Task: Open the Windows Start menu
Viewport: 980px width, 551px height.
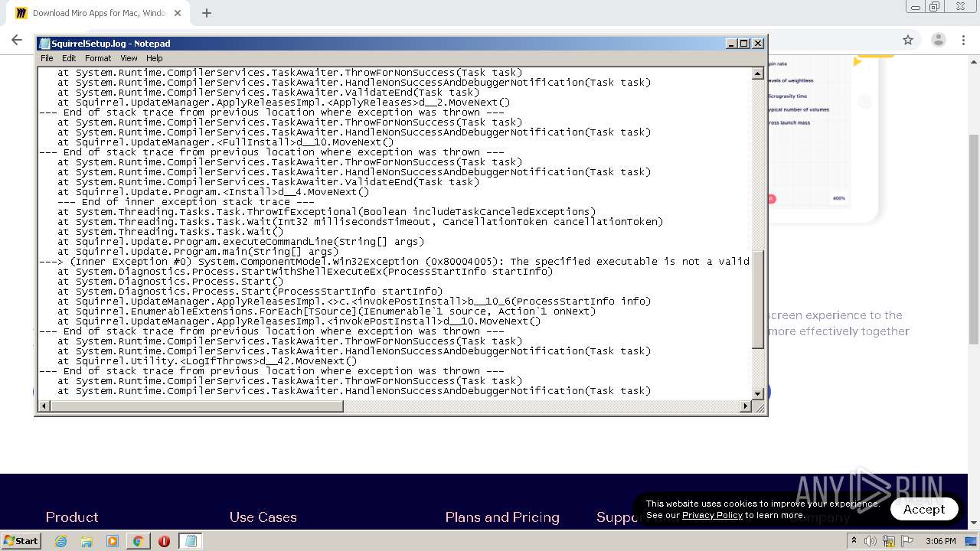Action: [21, 540]
